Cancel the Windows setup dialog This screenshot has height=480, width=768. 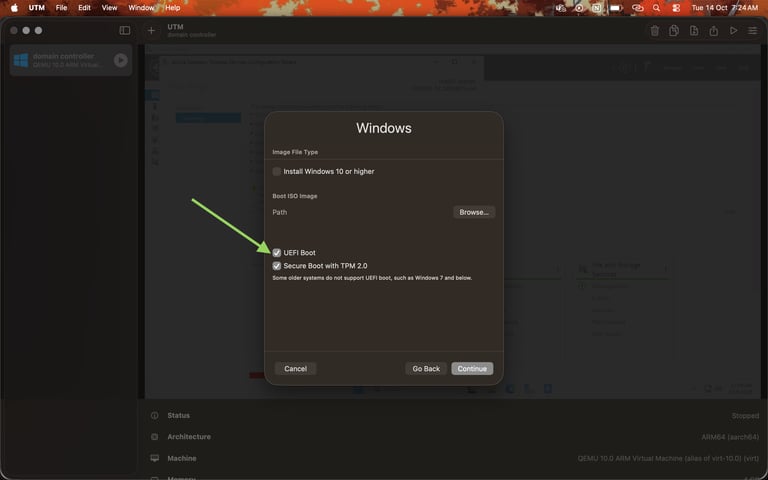(295, 369)
